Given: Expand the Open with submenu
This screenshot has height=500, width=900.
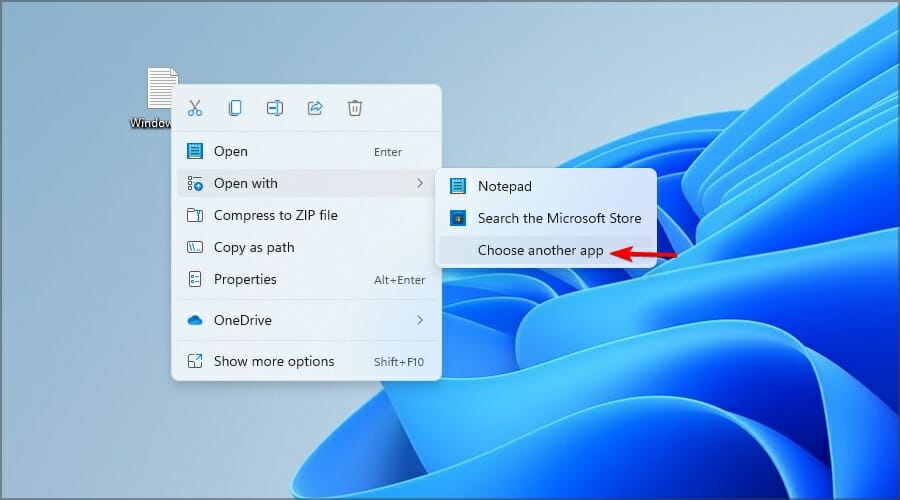Looking at the screenshot, I should click(x=307, y=183).
